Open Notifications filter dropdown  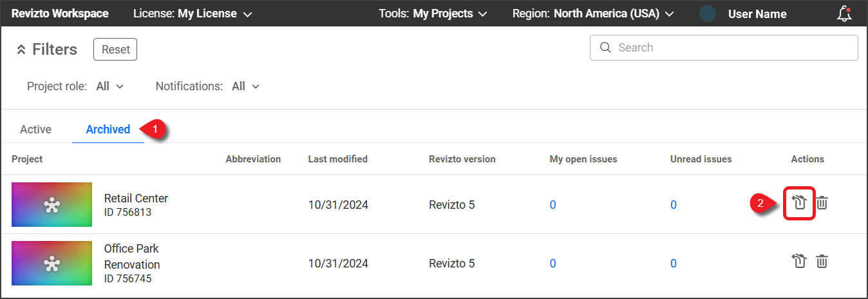click(245, 86)
